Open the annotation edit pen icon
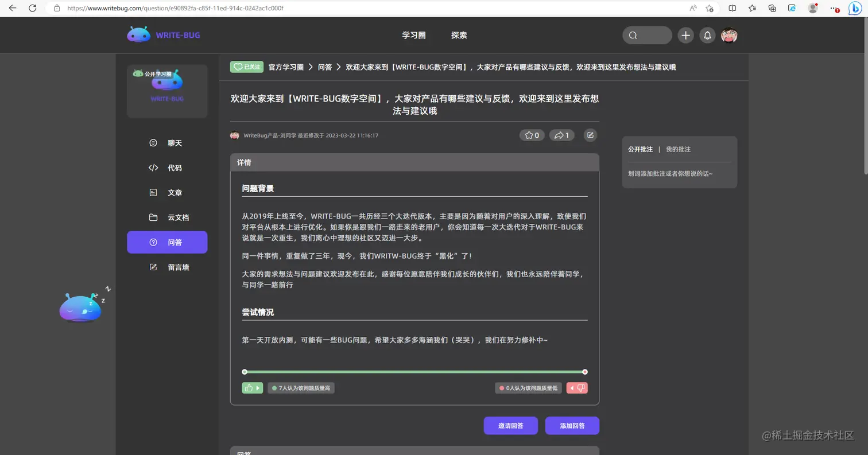 tap(590, 135)
